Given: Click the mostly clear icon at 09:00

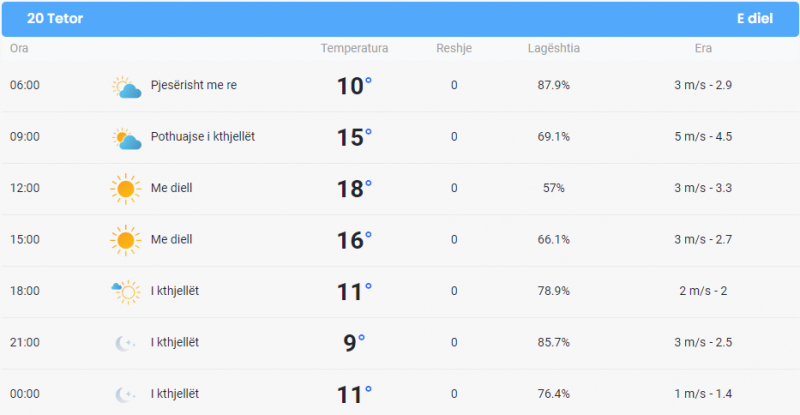Looking at the screenshot, I should point(126,138).
